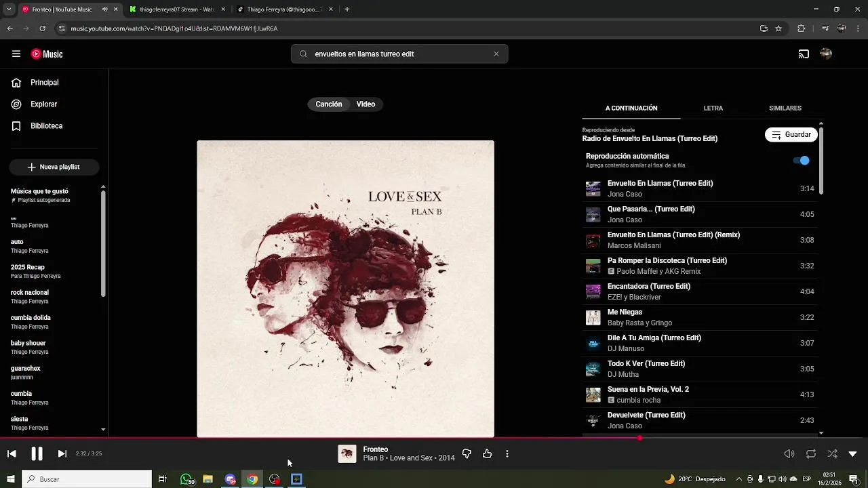Image resolution: width=868 pixels, height=488 pixels.
Task: Open SIMILARES tab
Action: pos(785,108)
